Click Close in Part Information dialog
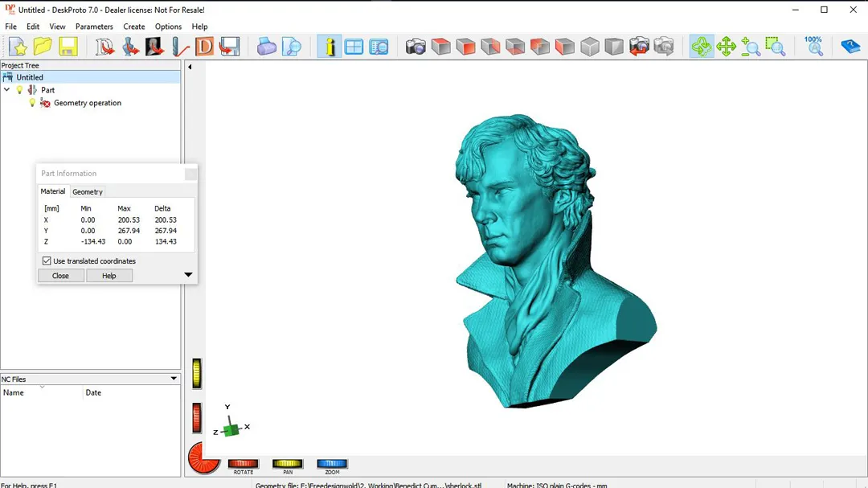This screenshot has width=868, height=488. click(61, 276)
